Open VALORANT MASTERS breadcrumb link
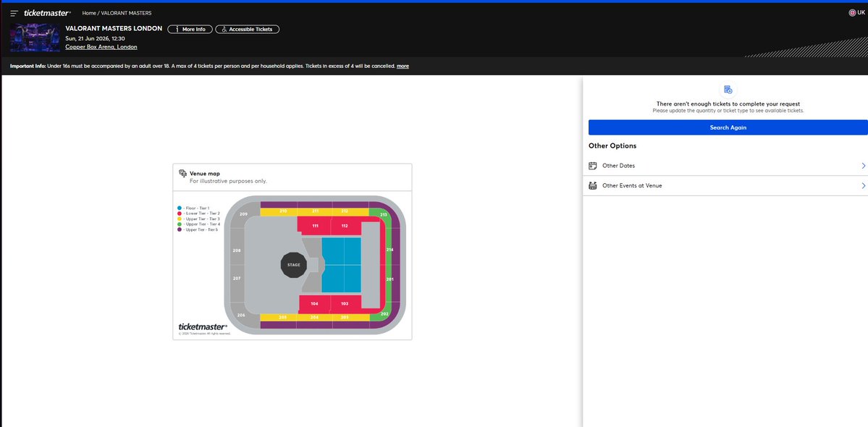868x427 pixels. click(x=126, y=13)
